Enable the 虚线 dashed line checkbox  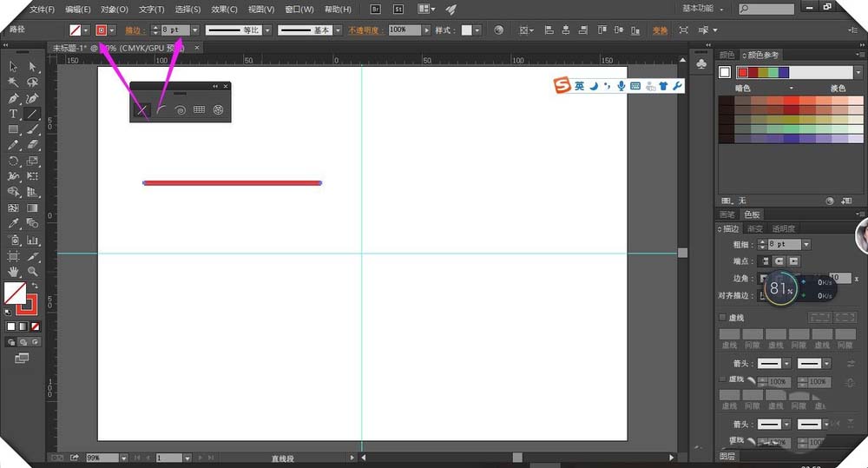[x=723, y=318]
